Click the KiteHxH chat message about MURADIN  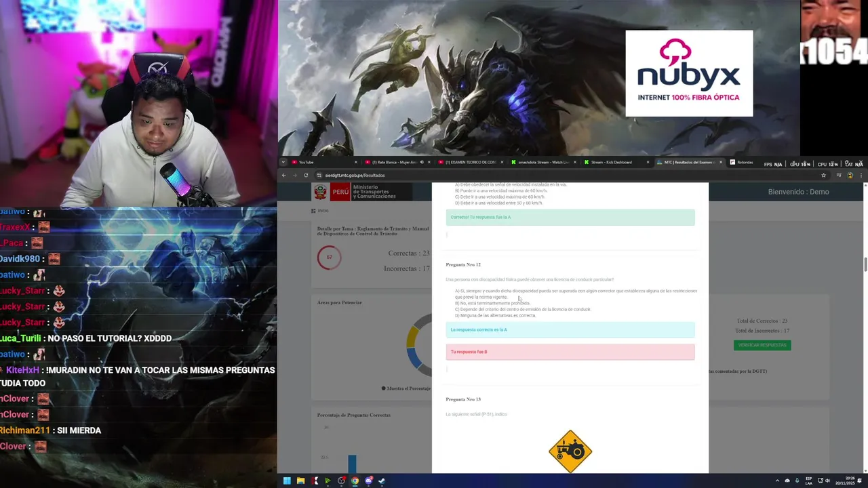138,376
